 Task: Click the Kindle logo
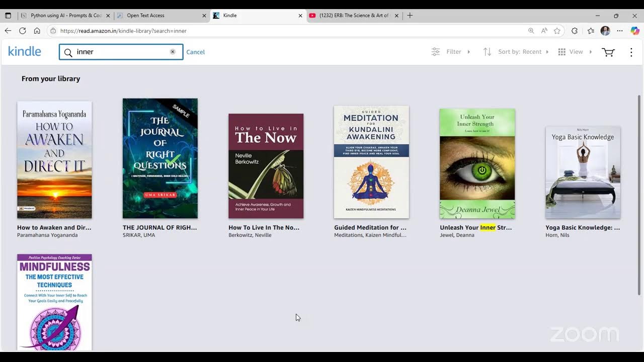pos(25,51)
